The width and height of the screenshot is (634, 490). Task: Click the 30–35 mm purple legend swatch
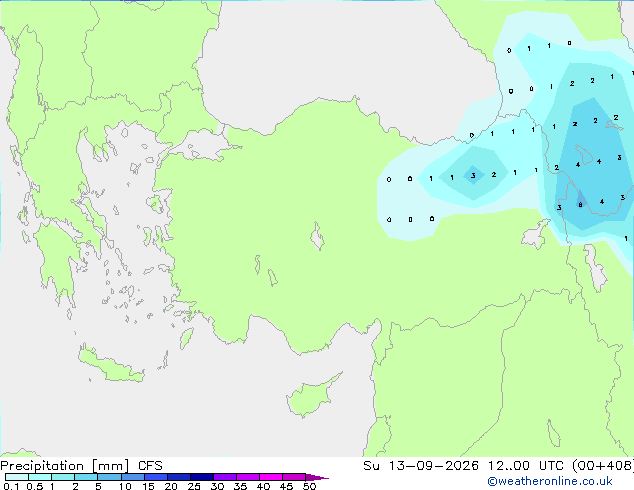225,477
